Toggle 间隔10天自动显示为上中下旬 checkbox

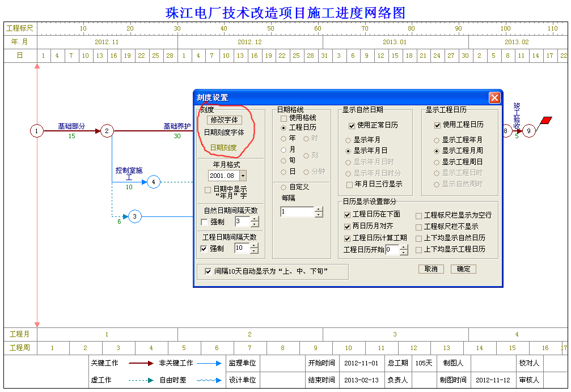(x=208, y=271)
